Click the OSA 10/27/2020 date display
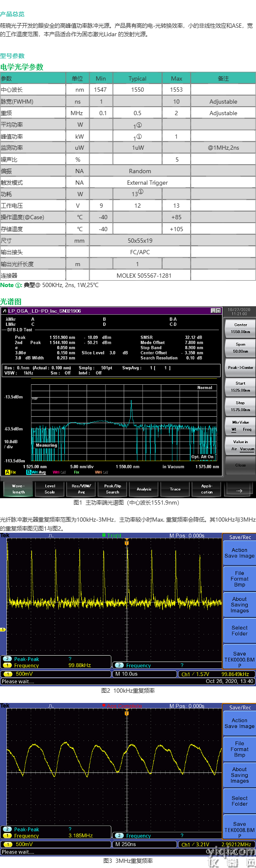 point(239,309)
